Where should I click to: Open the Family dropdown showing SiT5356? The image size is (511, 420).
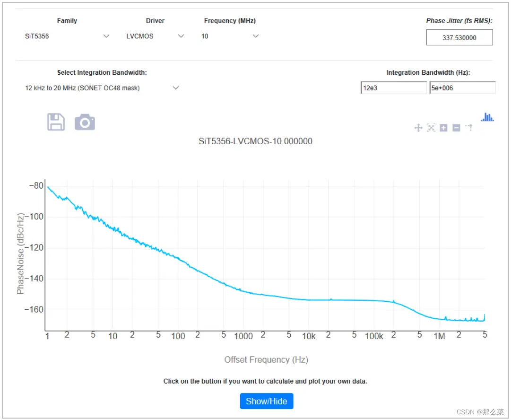[67, 36]
